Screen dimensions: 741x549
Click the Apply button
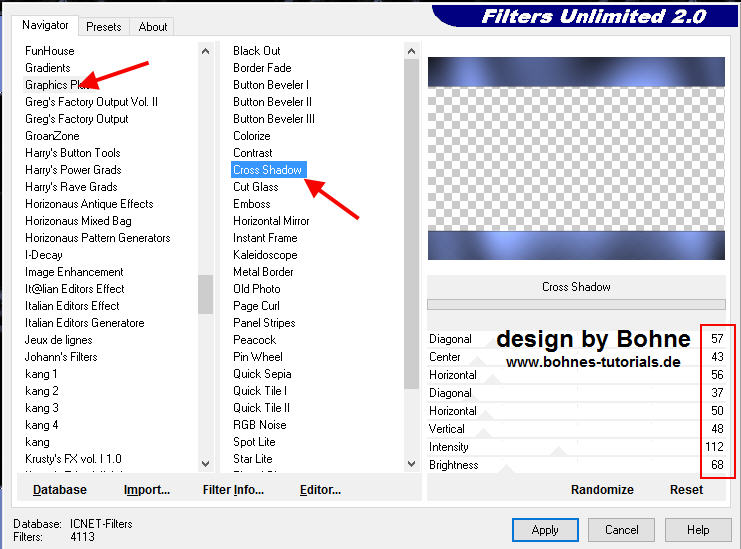point(545,530)
